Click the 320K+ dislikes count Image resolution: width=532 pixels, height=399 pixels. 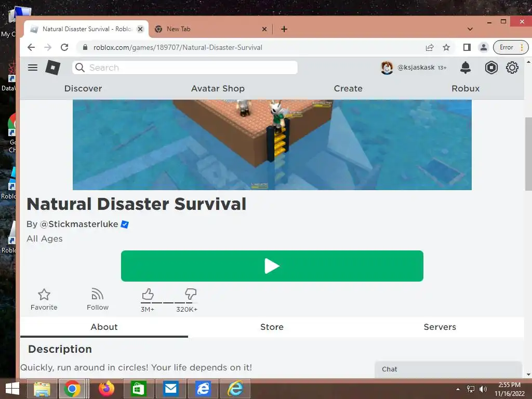tap(187, 309)
